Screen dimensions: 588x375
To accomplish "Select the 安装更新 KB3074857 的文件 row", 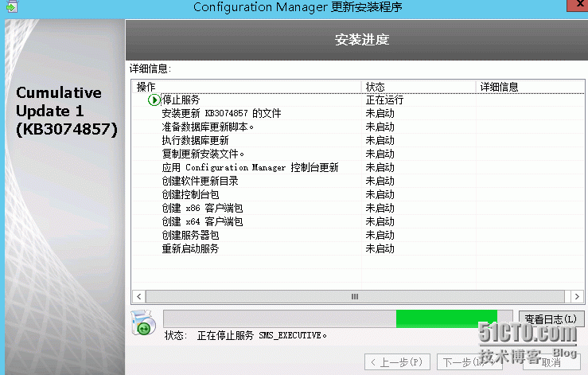I will (x=221, y=114).
